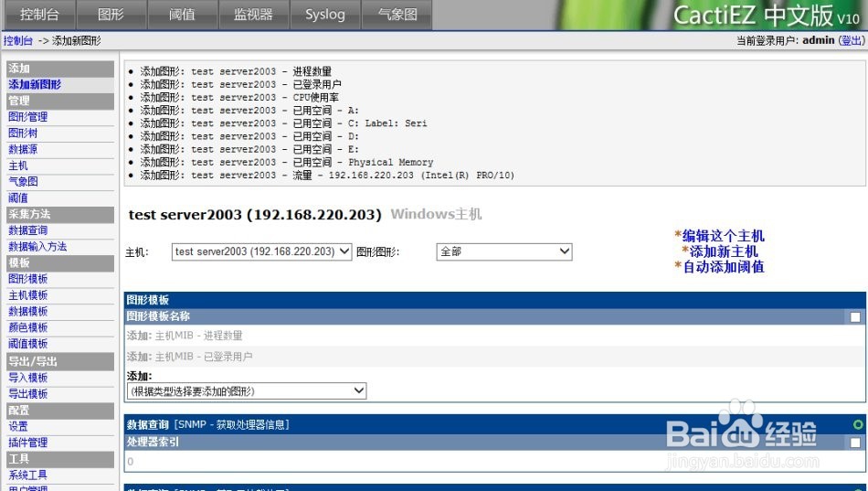Open the 控制台 tab
The height and width of the screenshot is (491, 868).
point(39,15)
